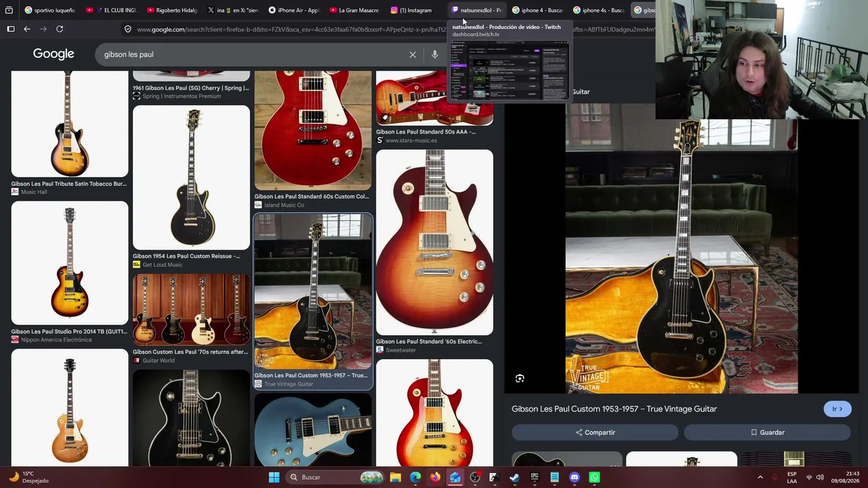The image size is (868, 488).
Task: Open the Wi-Fi network tray icon
Action: click(808, 477)
